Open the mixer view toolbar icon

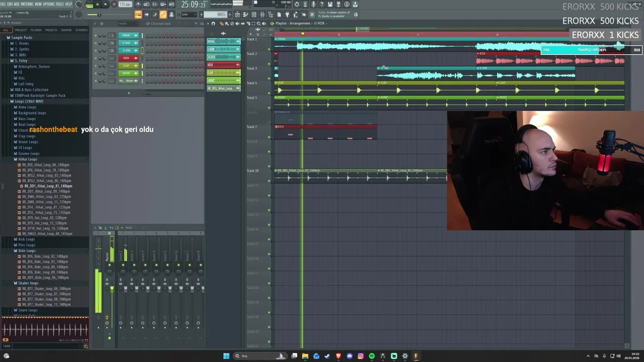262,15
